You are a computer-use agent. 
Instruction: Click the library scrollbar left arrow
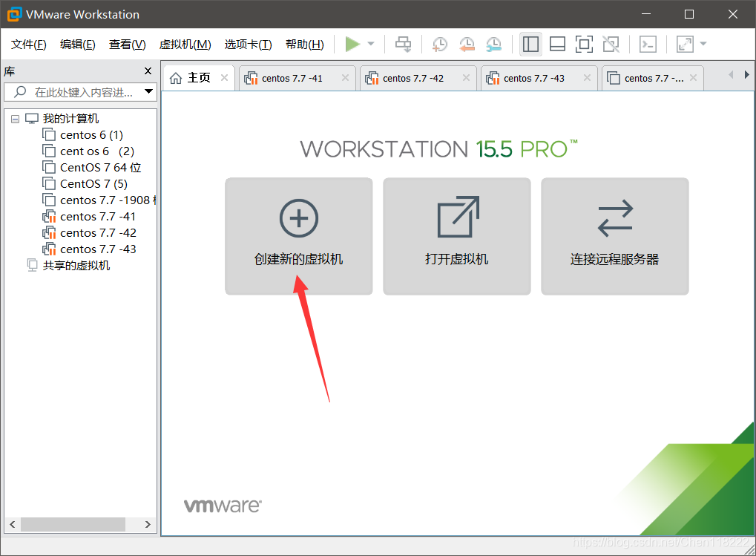click(x=13, y=524)
